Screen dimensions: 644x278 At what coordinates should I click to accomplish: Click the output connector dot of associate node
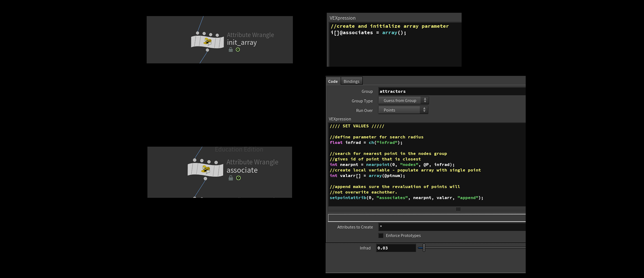(205, 179)
